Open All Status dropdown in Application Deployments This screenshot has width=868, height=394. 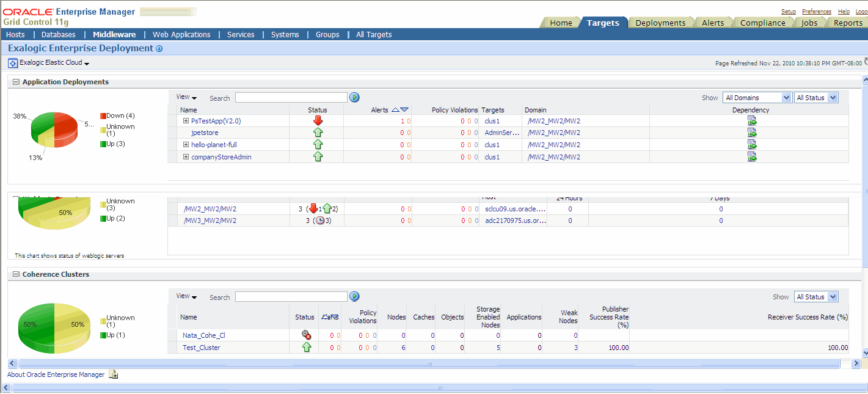(816, 98)
